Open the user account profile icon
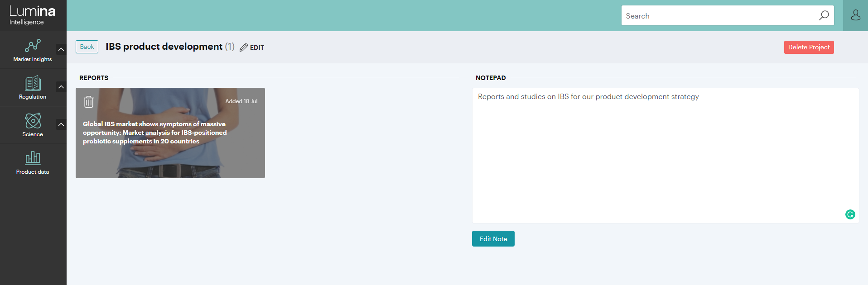Viewport: 868px width, 285px height. [x=855, y=15]
